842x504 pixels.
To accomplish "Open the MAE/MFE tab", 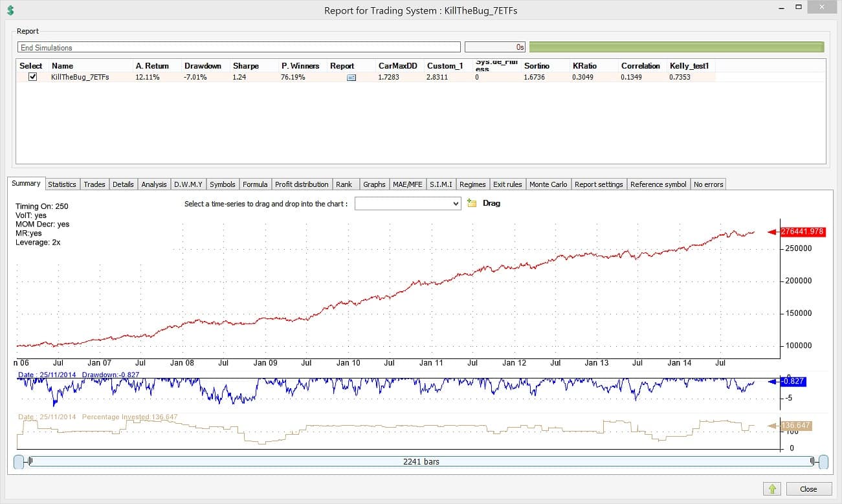I will (408, 184).
